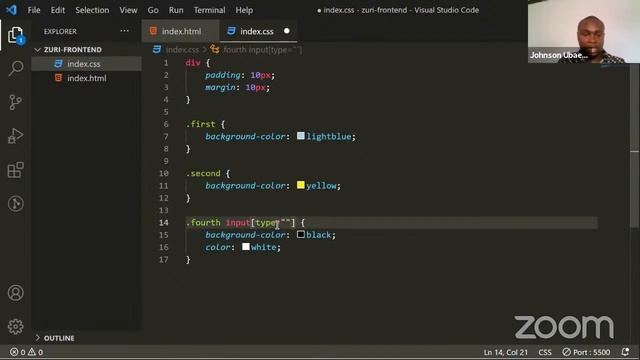Click the '.fourth' selector text
640x360 pixels.
tap(203, 222)
